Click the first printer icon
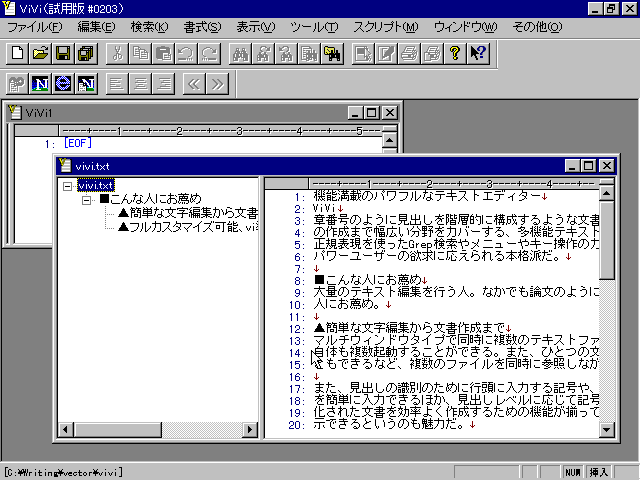The height and width of the screenshot is (480, 640). (x=409, y=53)
